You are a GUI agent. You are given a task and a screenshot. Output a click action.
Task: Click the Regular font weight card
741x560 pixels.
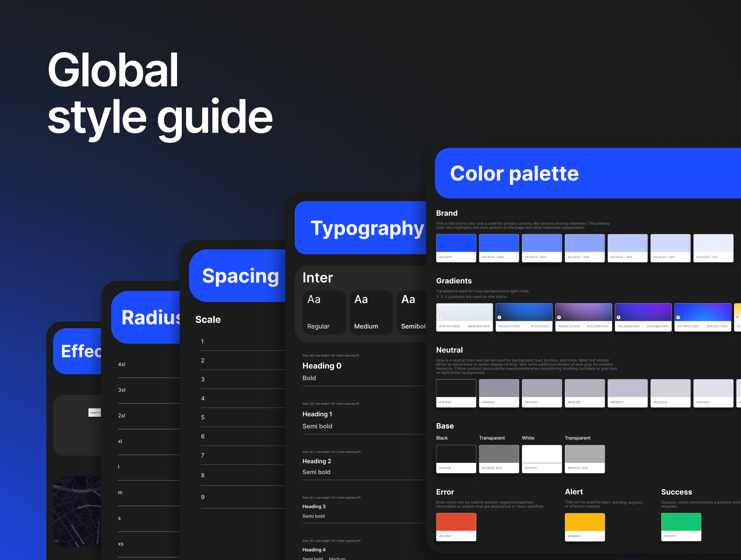(x=324, y=312)
